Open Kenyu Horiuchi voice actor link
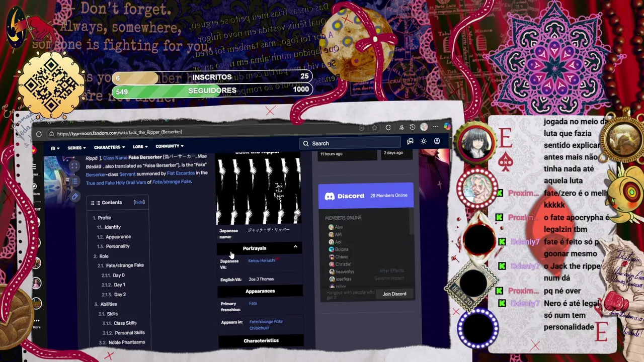Viewport: 644px width, 362px height. point(262,260)
